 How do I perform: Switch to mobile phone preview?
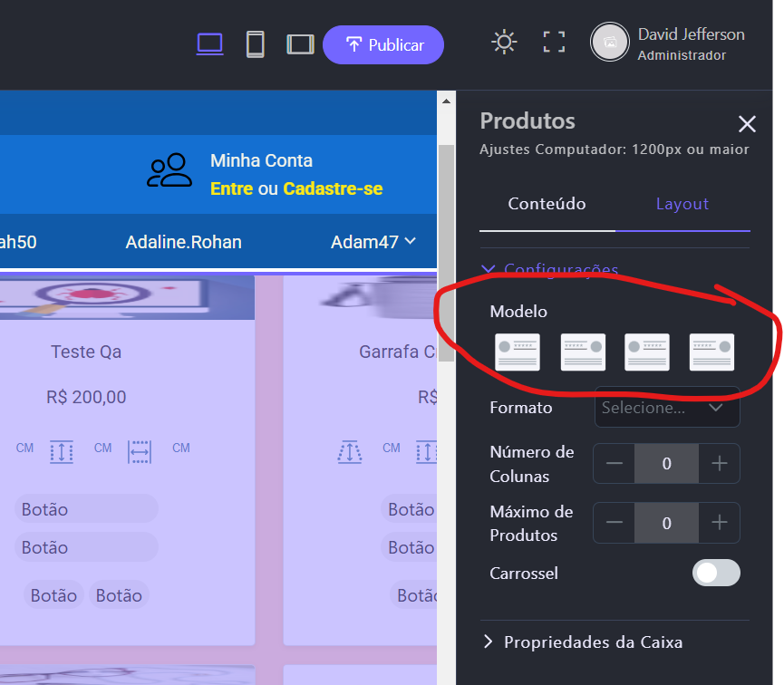(256, 43)
